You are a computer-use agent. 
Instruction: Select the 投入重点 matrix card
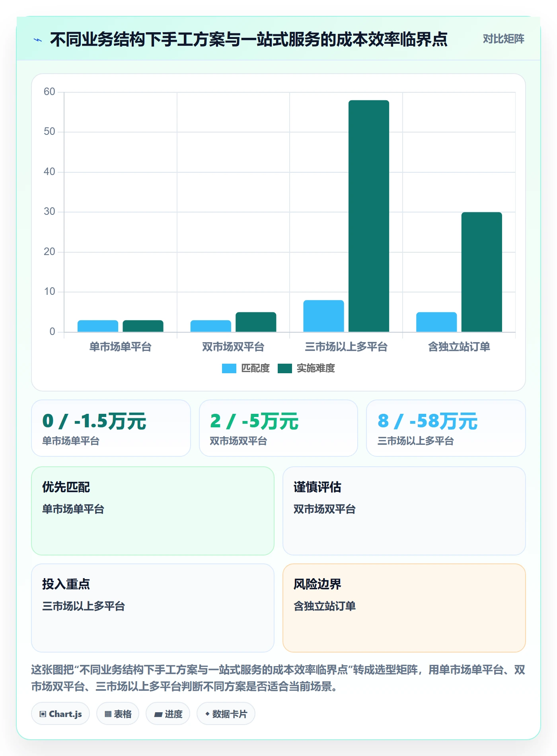click(x=153, y=608)
